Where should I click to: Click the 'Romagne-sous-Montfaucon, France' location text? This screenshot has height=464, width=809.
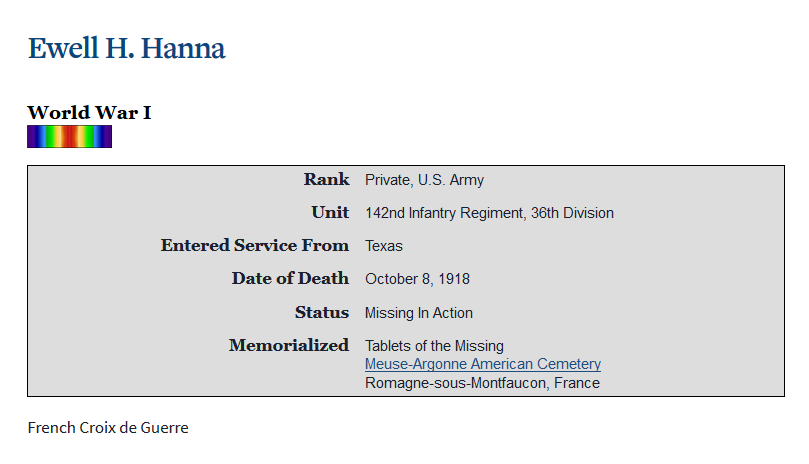(x=482, y=383)
